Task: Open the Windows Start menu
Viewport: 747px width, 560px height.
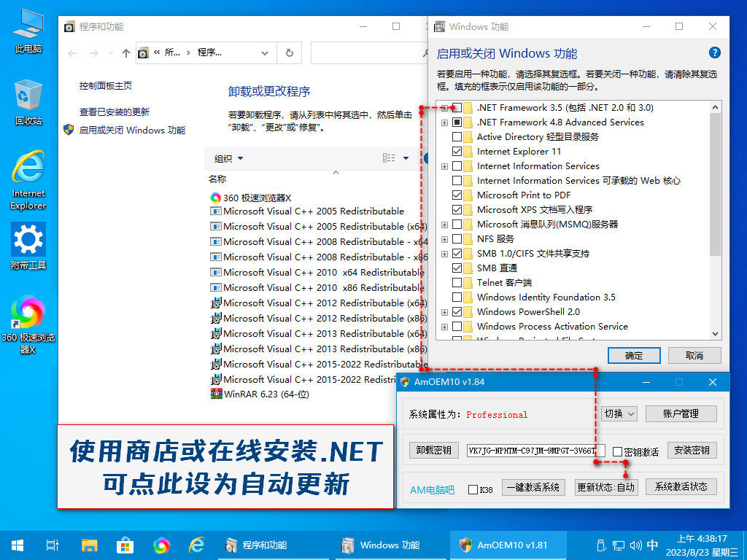Action: pos(18,545)
